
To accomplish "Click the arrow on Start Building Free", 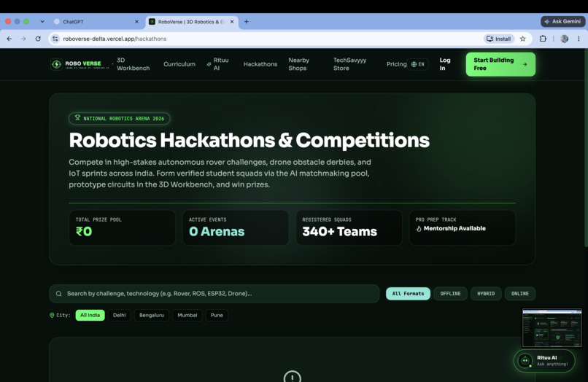I will pos(525,64).
